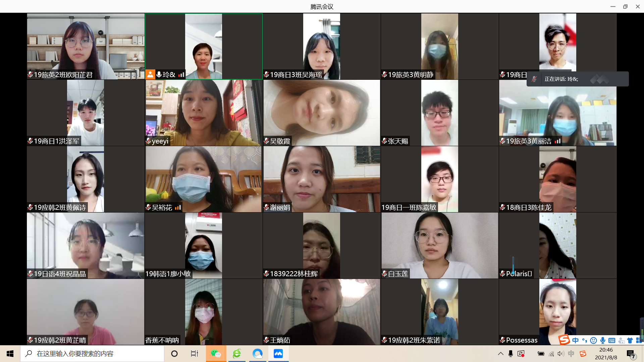
Task: Open Wi-Fi network flyout
Action: coord(551,354)
